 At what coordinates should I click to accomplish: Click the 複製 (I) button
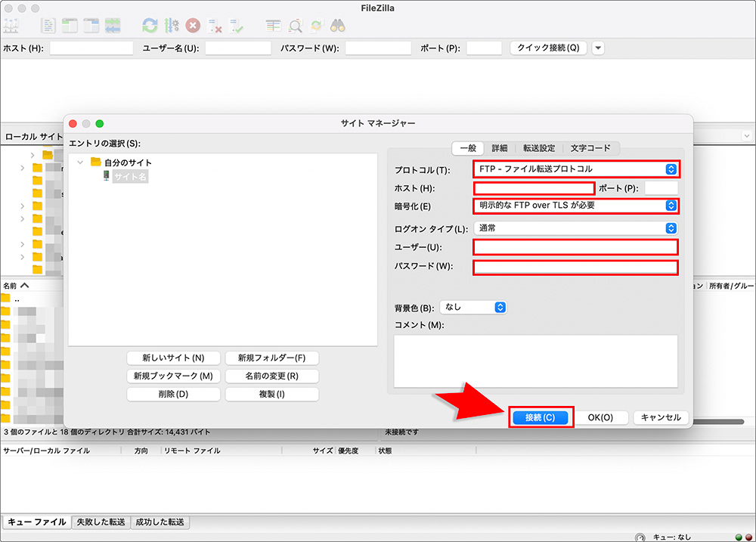272,394
